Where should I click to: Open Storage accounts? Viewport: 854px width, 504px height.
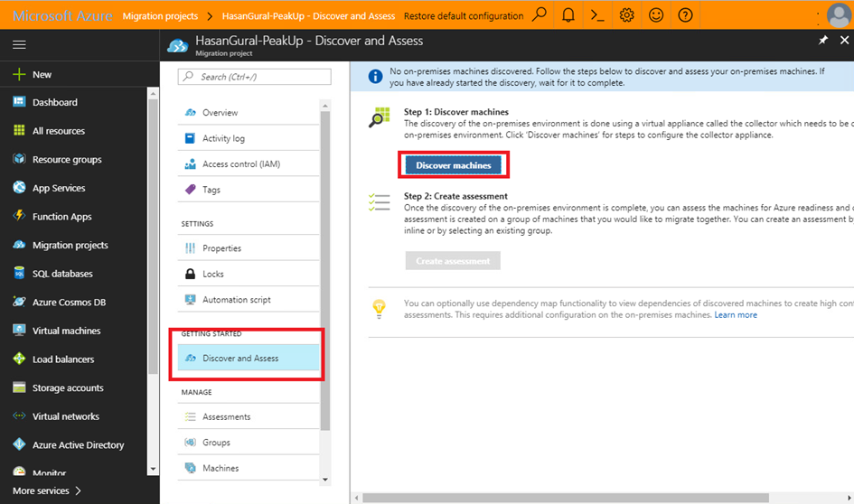pyautogui.click(x=68, y=388)
